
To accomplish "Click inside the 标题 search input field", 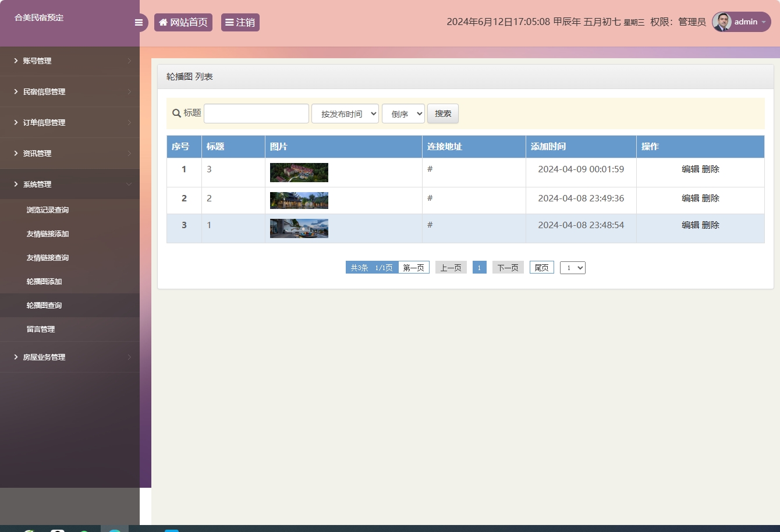I will [x=256, y=113].
